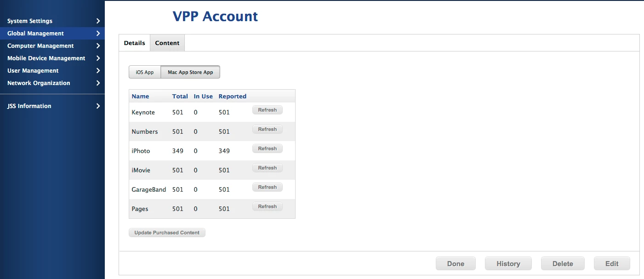Screen dimensions: 644x279
Task: Click Pages' Reported value 501
Action: pos(224,209)
